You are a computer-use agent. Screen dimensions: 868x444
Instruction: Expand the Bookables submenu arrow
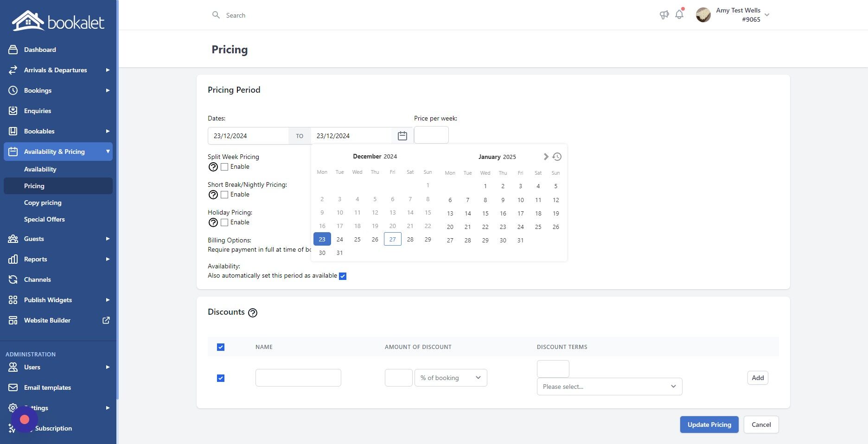point(108,131)
